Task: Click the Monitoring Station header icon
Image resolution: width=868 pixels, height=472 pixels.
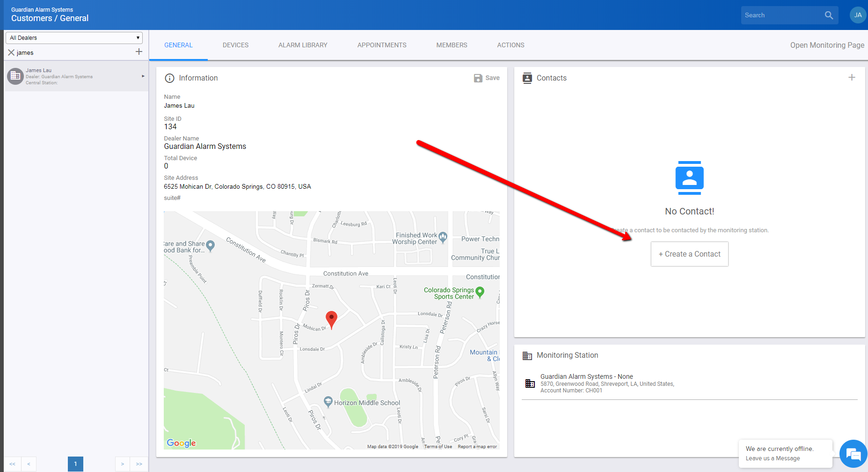Action: tap(527, 355)
